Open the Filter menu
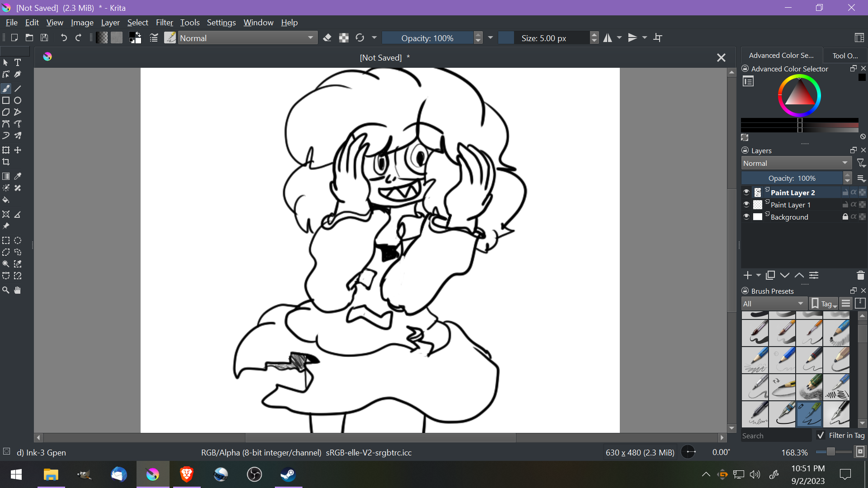 pyautogui.click(x=164, y=23)
